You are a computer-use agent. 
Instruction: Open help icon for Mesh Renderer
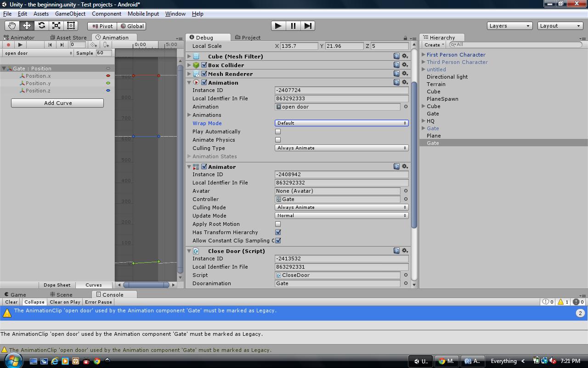click(x=396, y=74)
